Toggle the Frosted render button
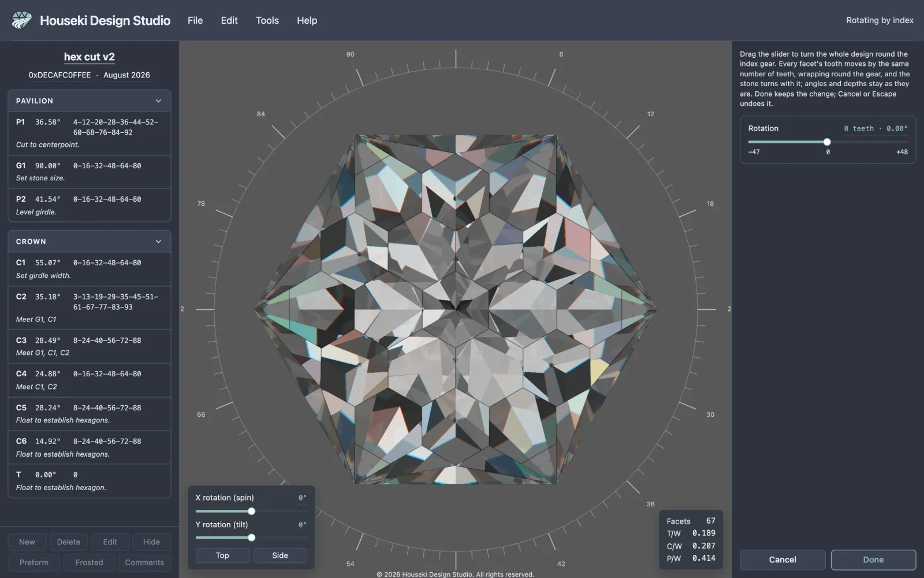Screen dimensions: 924x578 coord(89,562)
